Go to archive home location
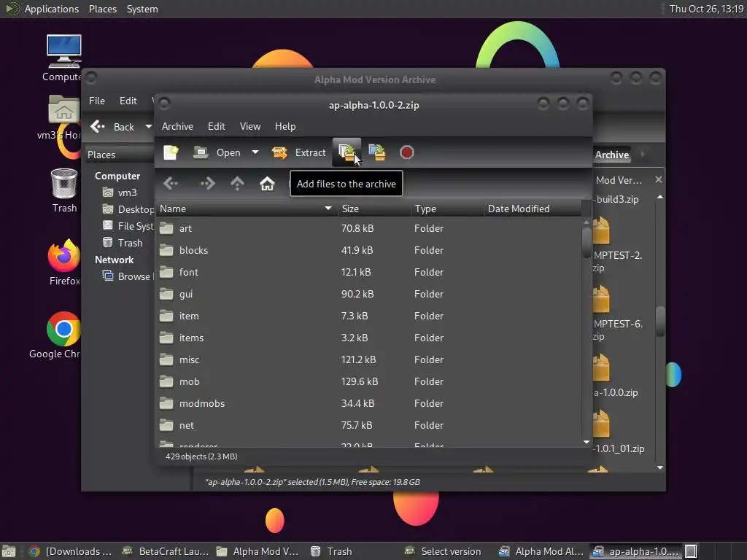The image size is (747, 560). 267,183
